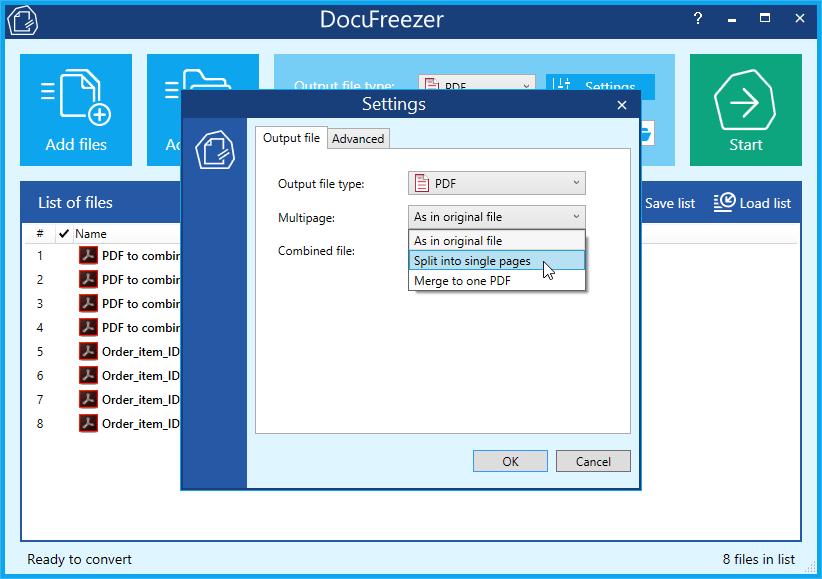This screenshot has height=579, width=822.
Task: Click the green Start button
Action: pos(745,110)
